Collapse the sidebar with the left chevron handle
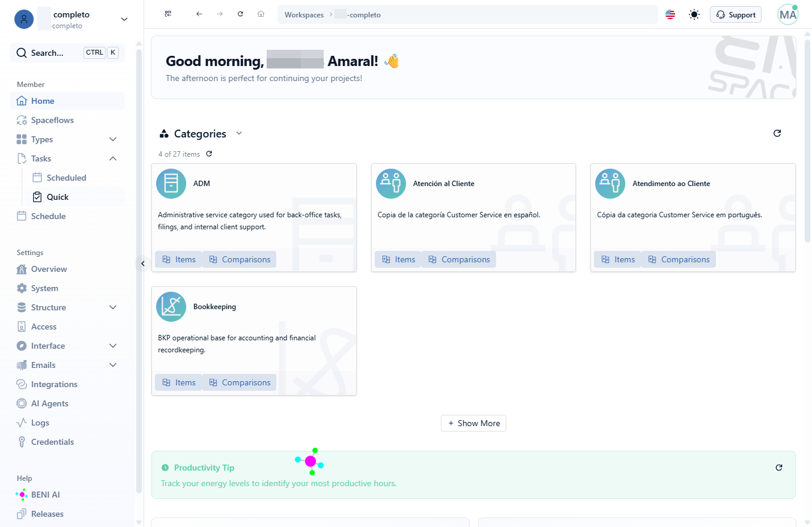The image size is (812, 527). (143, 263)
